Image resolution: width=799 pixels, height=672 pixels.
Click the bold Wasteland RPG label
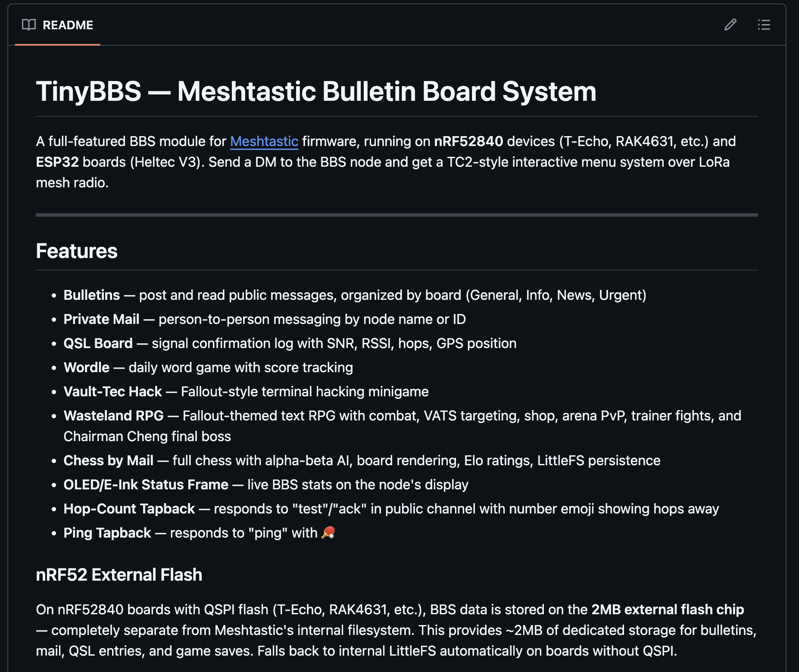[113, 416]
